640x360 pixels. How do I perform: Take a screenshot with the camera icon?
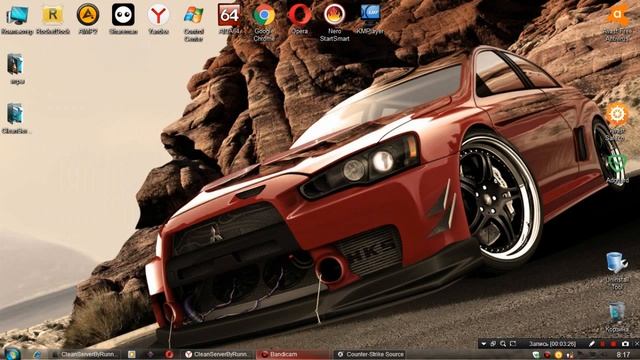pos(625,344)
